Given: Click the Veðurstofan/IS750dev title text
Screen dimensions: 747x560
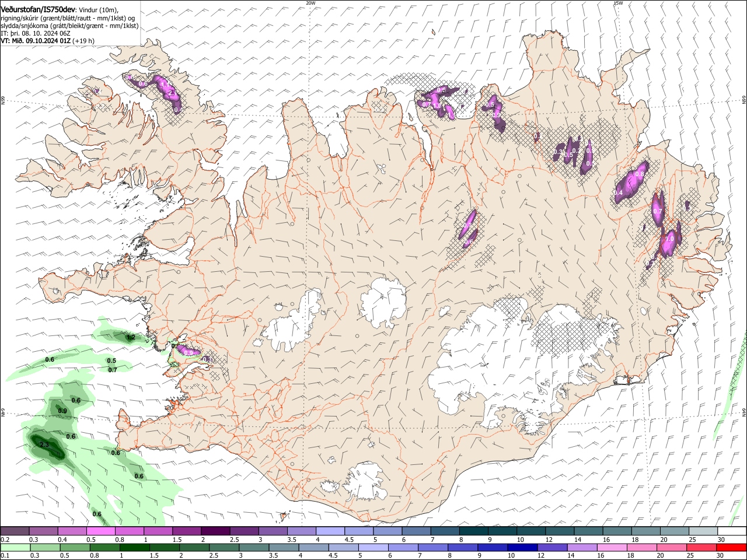Looking at the screenshot, I should point(39,9).
